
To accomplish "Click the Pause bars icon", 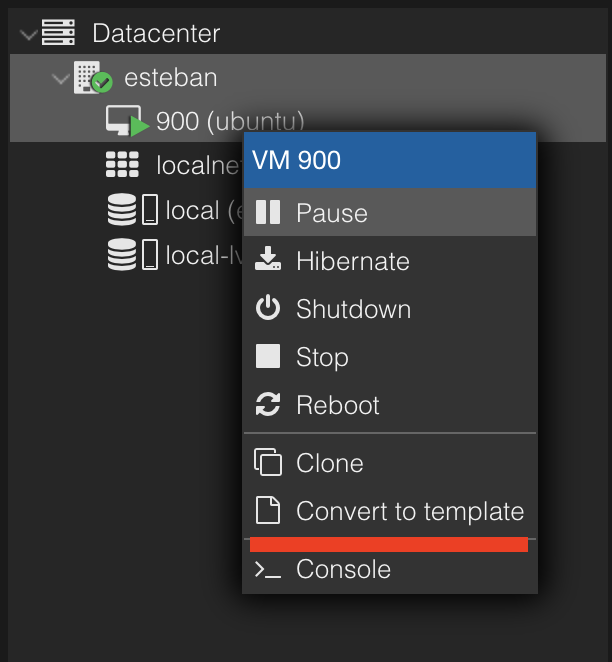I will point(268,212).
